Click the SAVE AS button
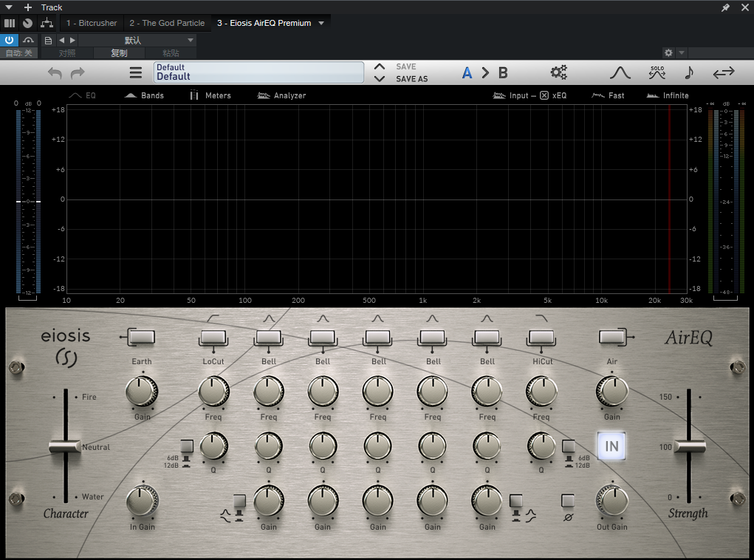The width and height of the screenshot is (754, 560). 411,79
